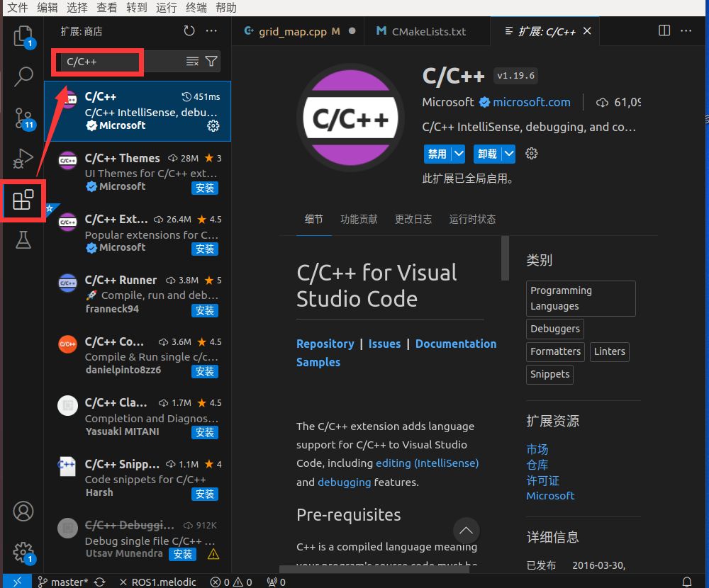Viewport: 709px width, 588px height.
Task: View warning icon on C/C++ Debugging extension
Action: point(213,554)
